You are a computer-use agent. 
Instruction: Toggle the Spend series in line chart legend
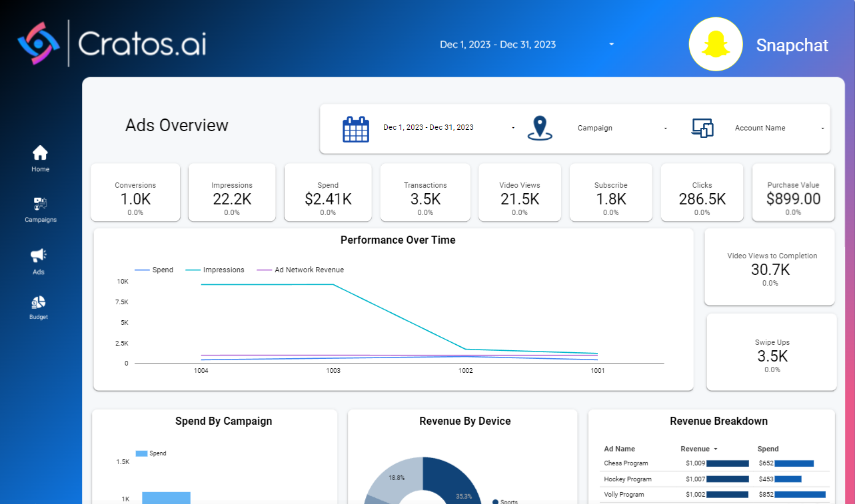(x=154, y=270)
